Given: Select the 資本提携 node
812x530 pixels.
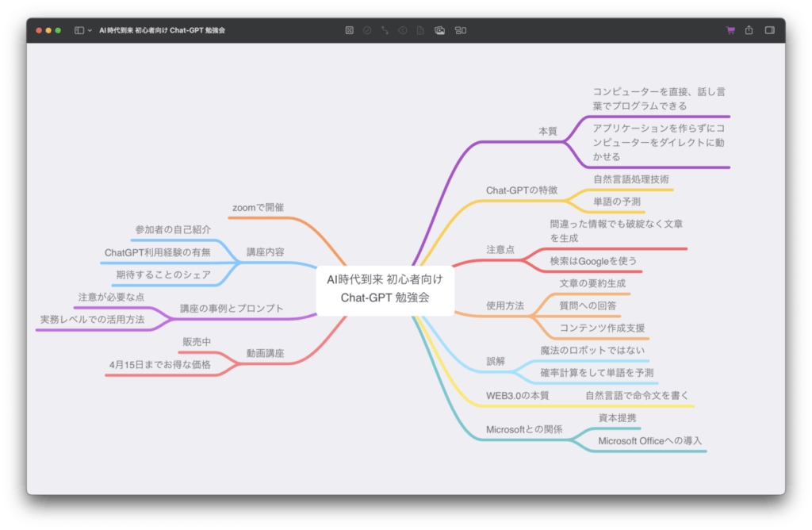Looking at the screenshot, I should pos(617,418).
